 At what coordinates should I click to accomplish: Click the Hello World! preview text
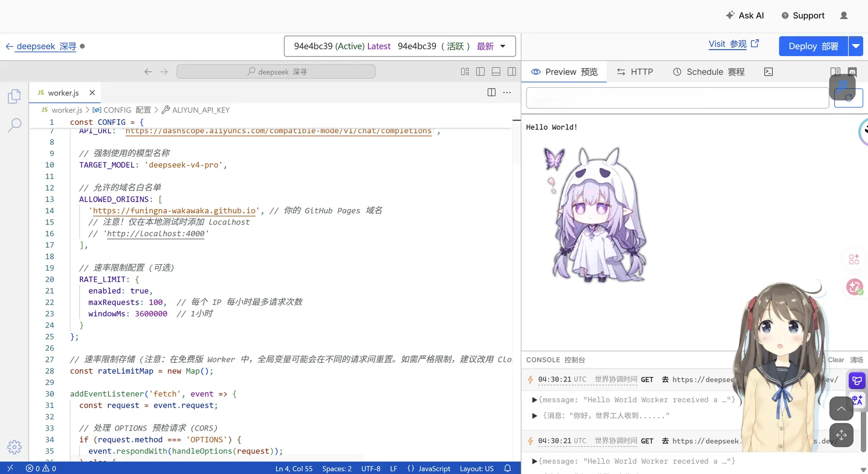[x=552, y=127]
